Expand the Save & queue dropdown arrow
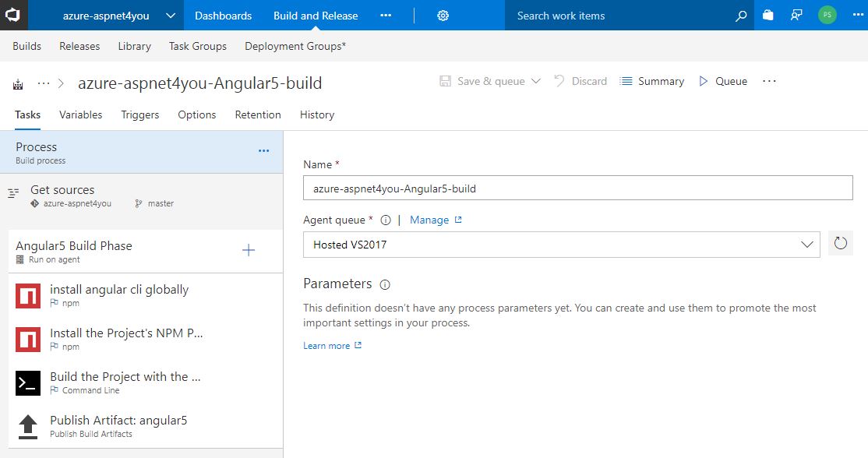Viewport: 868px width, 458px height. click(x=536, y=81)
